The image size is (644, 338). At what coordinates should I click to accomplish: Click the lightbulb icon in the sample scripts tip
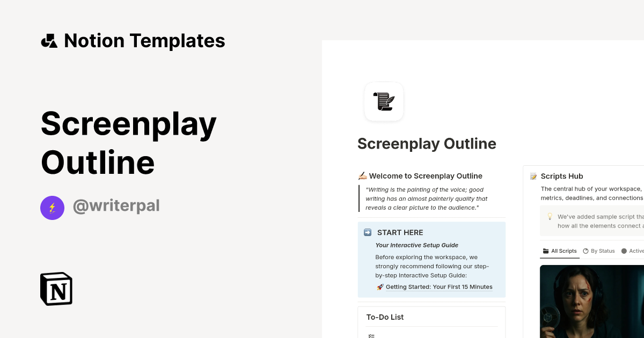tap(550, 216)
